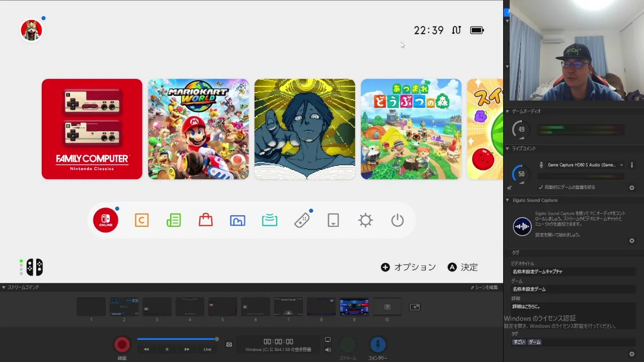Open the Controllers icon
Screen dimensions: 644x362
click(302, 220)
